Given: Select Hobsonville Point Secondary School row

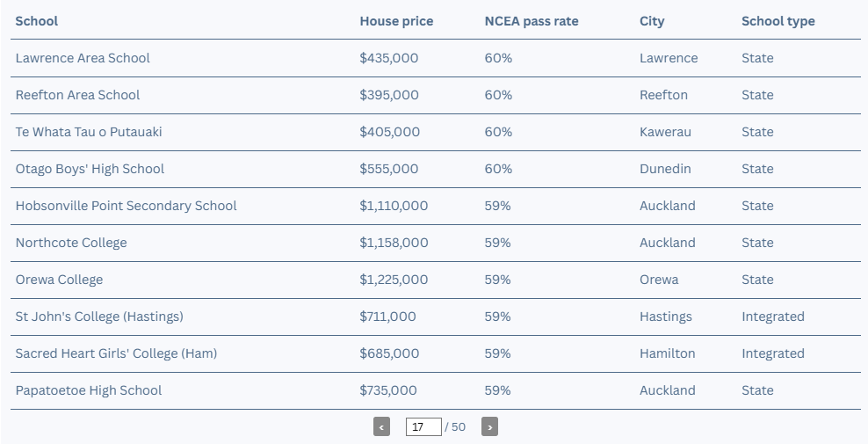Looking at the screenshot, I should pos(436,207).
